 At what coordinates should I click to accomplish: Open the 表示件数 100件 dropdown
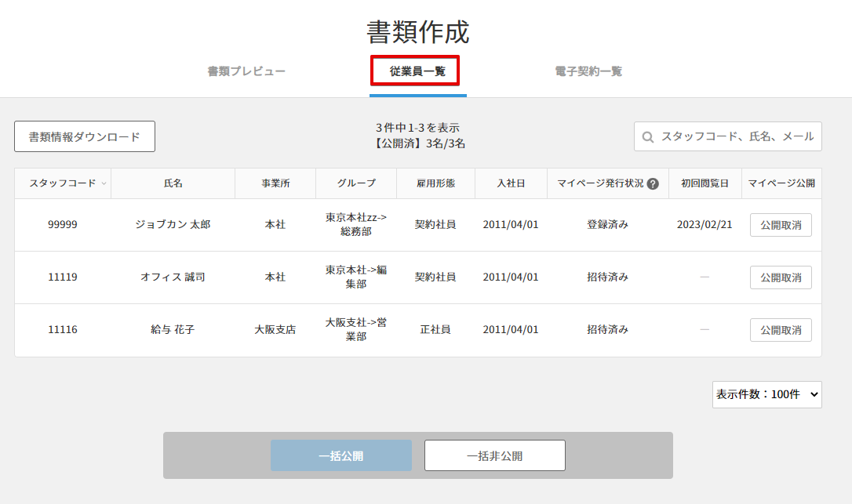[766, 395]
